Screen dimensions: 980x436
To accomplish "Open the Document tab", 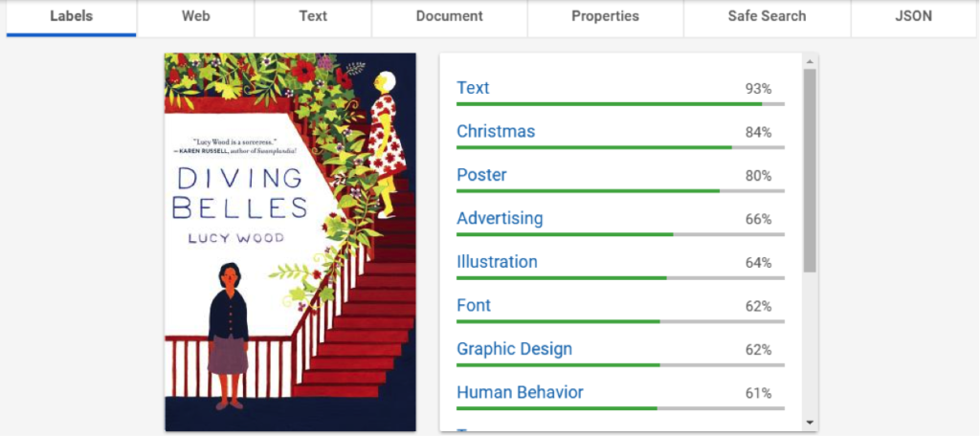I will click(x=450, y=16).
